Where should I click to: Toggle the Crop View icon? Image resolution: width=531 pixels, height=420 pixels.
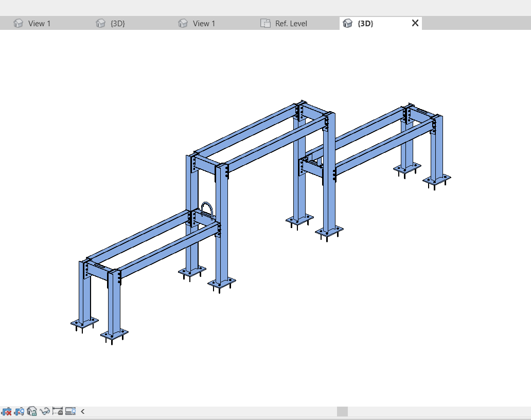pos(7,411)
